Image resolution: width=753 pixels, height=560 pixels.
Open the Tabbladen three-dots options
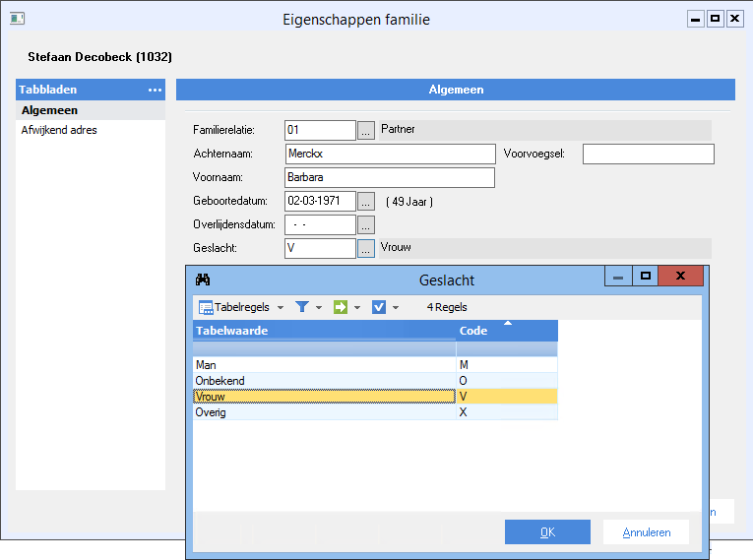(x=155, y=90)
